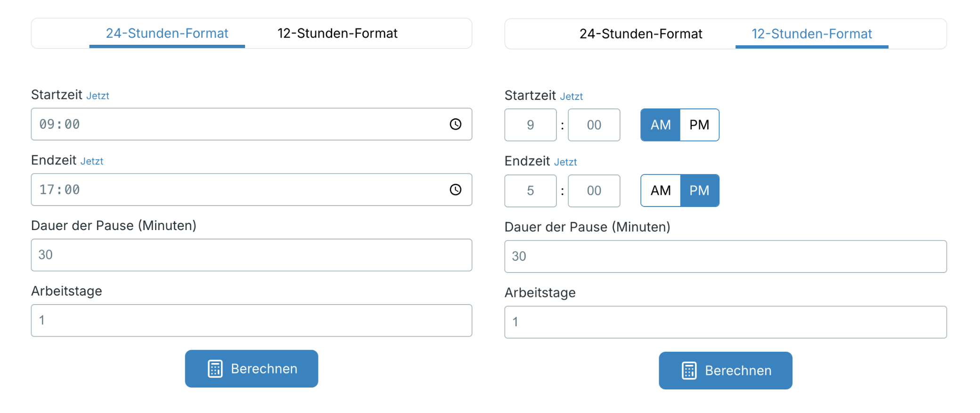Click the Dauer der Pause field showing 30
Viewport: 980px width, 413px height.
point(252,255)
